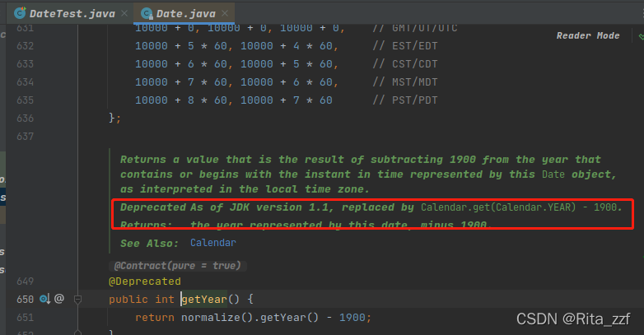The width and height of the screenshot is (644, 335).
Task: Click the @Deprecated annotation on line 649
Action: [145, 281]
